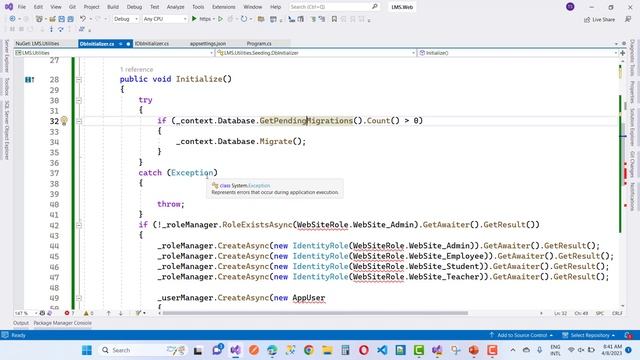Open the Debug menu
The width and height of the screenshot is (640, 360).
tap(134, 7)
